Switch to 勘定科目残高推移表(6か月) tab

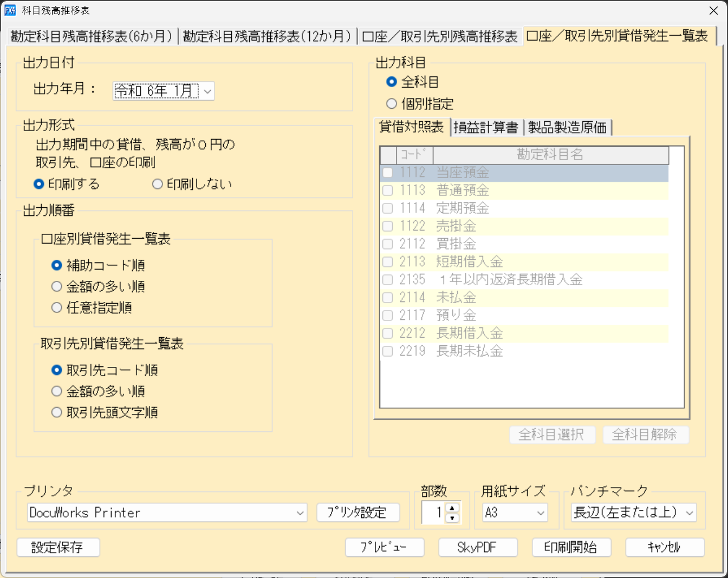point(91,36)
